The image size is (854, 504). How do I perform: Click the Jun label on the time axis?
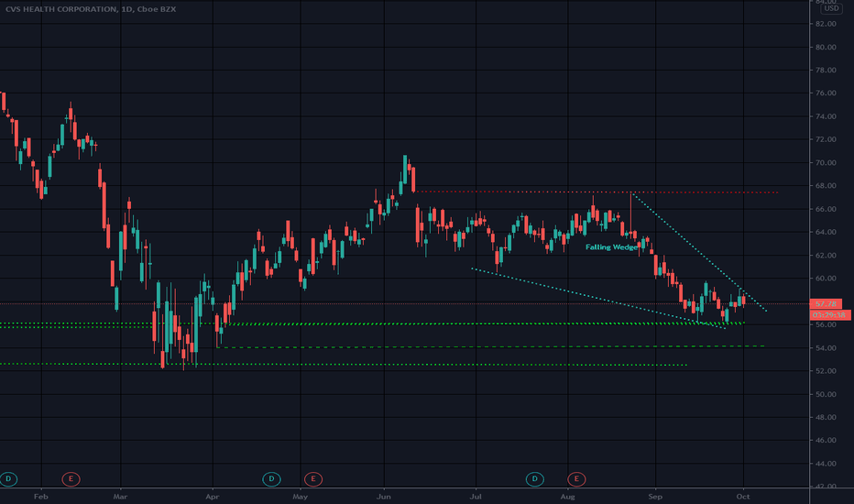[384, 497]
